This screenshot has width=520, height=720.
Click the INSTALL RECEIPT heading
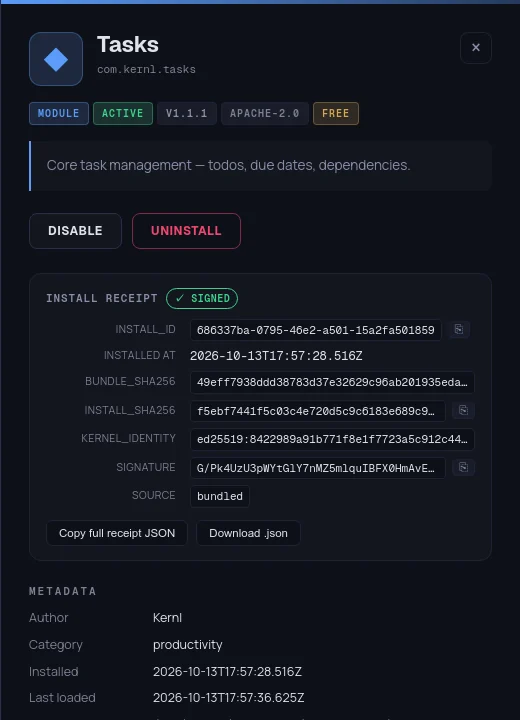[102, 298]
